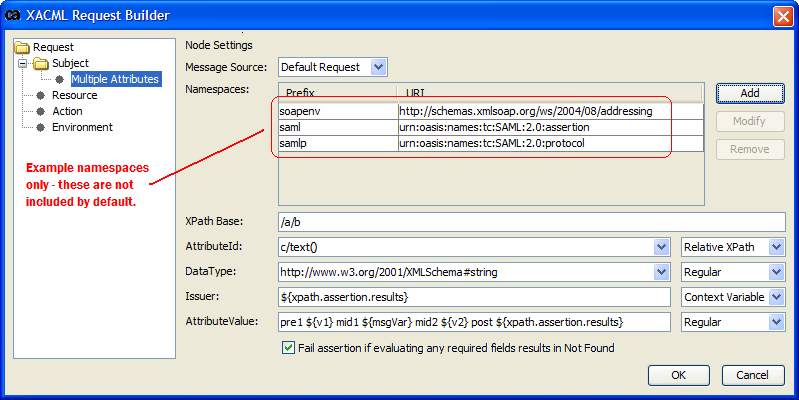Click the Multiple Attributes node bullet icon

coord(60,79)
